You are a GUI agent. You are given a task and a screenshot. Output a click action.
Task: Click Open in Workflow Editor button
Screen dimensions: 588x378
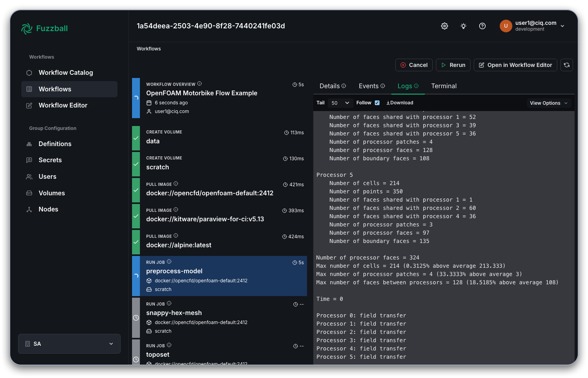click(515, 65)
